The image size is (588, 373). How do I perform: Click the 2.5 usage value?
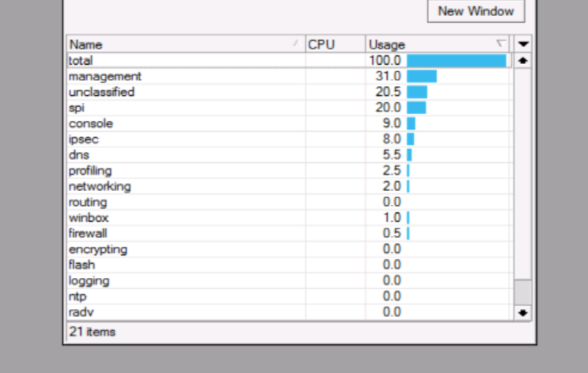click(x=392, y=170)
